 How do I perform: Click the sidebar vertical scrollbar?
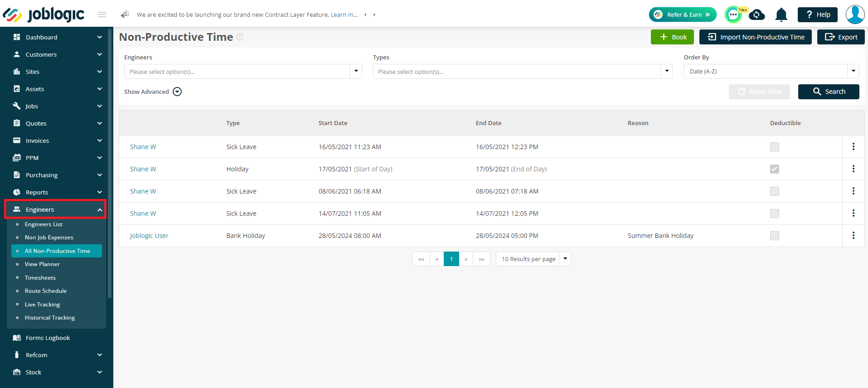[x=110, y=163]
